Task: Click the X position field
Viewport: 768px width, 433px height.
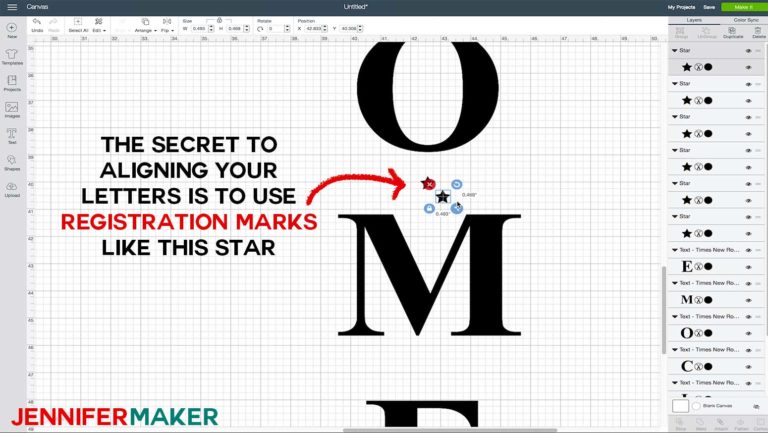Action: tap(313, 29)
